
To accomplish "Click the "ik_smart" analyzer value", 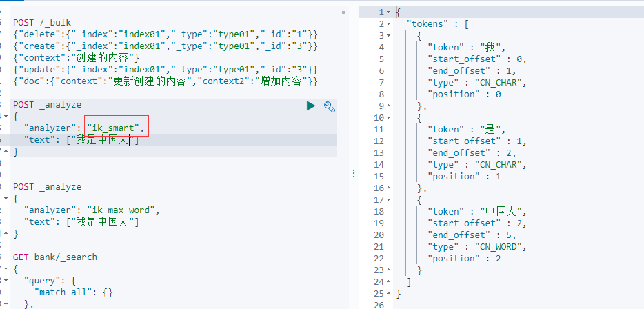I will tap(113, 128).
